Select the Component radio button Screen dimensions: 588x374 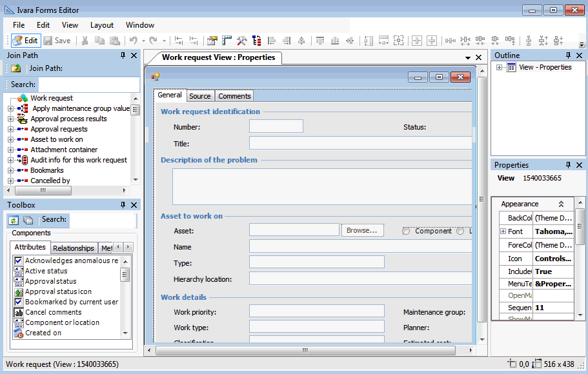point(406,231)
